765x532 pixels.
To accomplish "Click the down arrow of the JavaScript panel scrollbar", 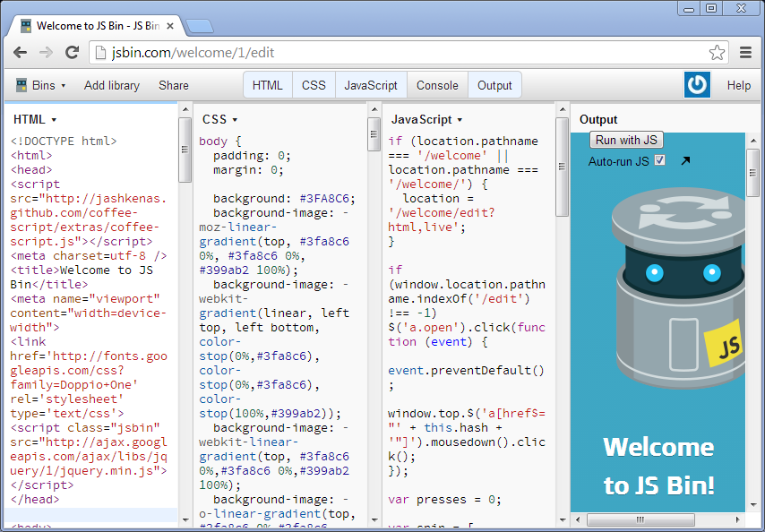I will (562, 519).
